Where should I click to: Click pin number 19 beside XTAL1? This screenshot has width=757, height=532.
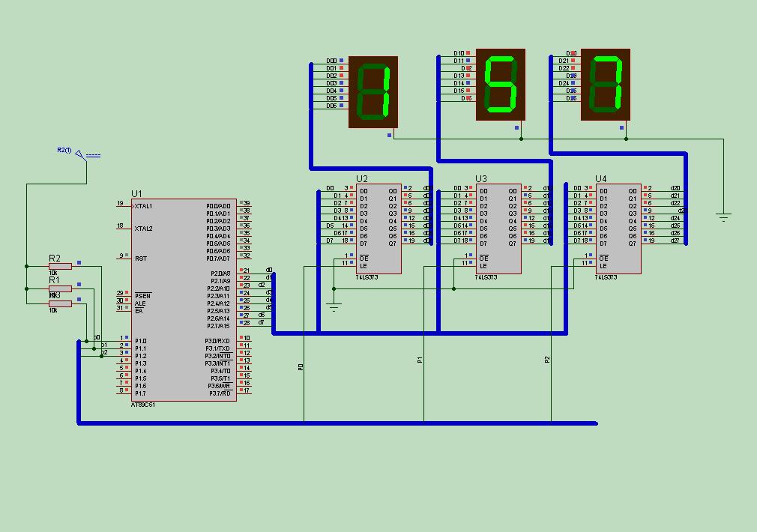120,203
